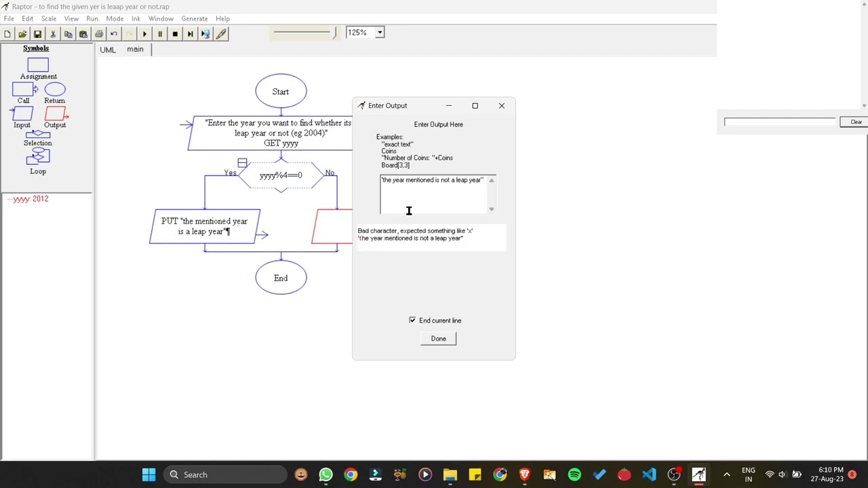Open Brave browser from the taskbar
The image size is (868, 488).
click(x=525, y=474)
